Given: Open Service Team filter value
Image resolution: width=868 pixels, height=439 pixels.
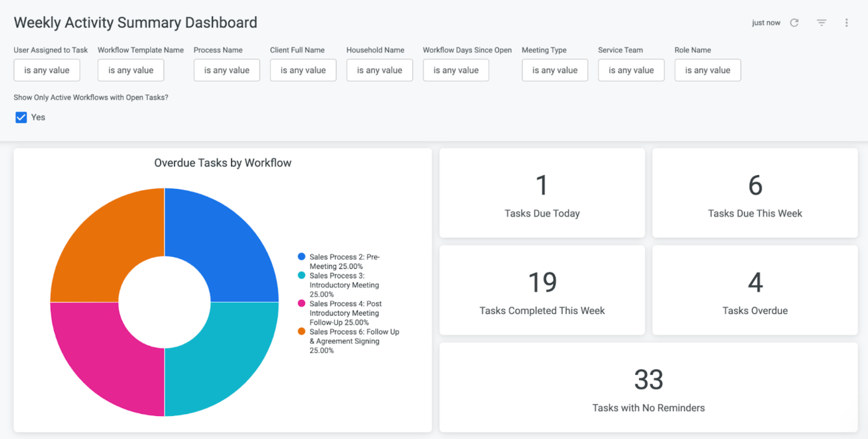Looking at the screenshot, I should tap(631, 70).
